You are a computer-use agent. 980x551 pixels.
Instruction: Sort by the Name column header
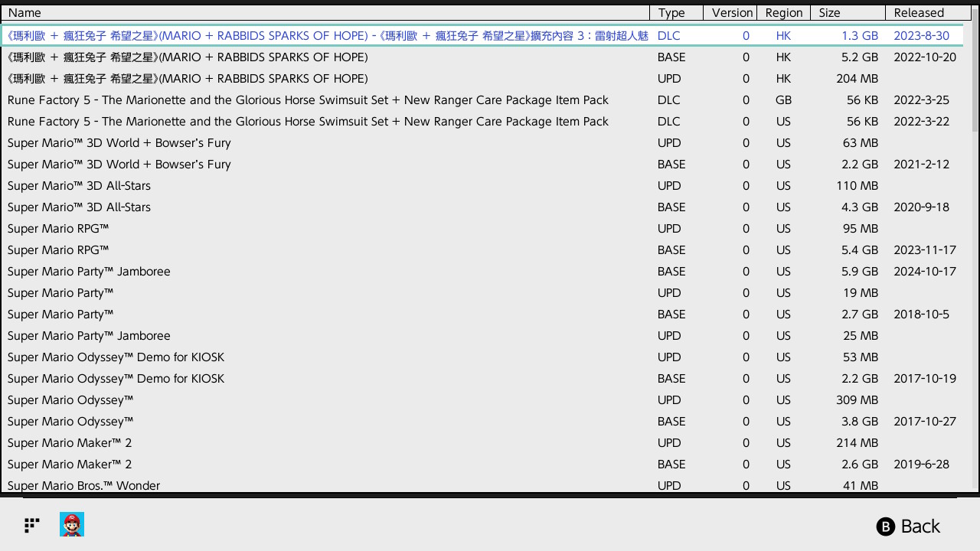click(325, 12)
